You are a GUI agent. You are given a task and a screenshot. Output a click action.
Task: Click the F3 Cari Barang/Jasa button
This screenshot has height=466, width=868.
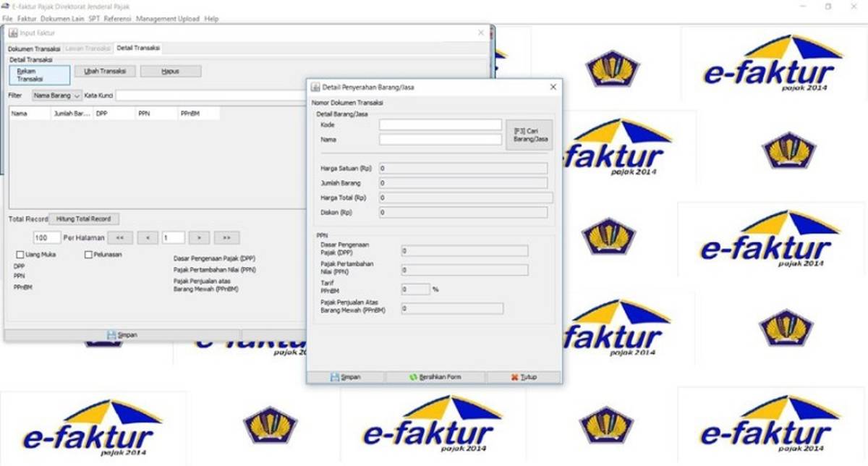(x=530, y=135)
